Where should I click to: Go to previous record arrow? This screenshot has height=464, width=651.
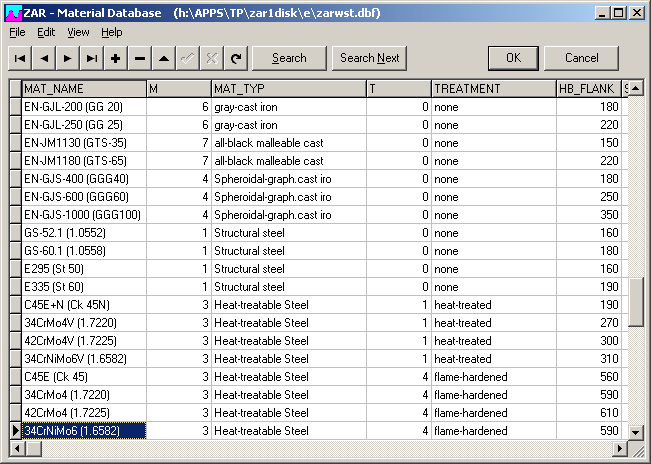tap(44, 58)
